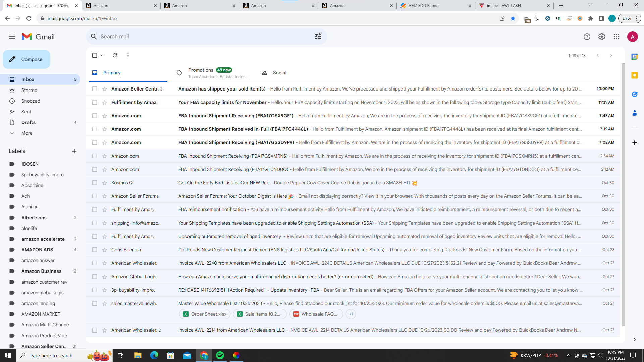
Task: Select the Amazon Seller Central email checkbox
Action: tap(95, 89)
